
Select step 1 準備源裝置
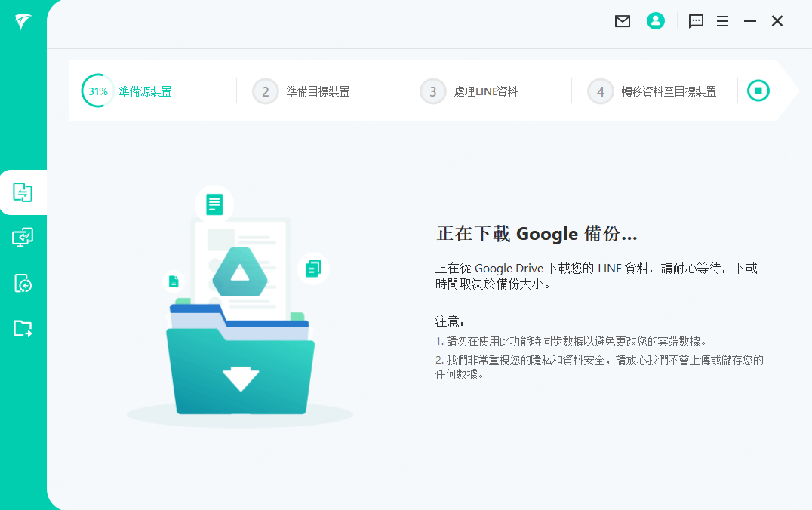coord(143,91)
